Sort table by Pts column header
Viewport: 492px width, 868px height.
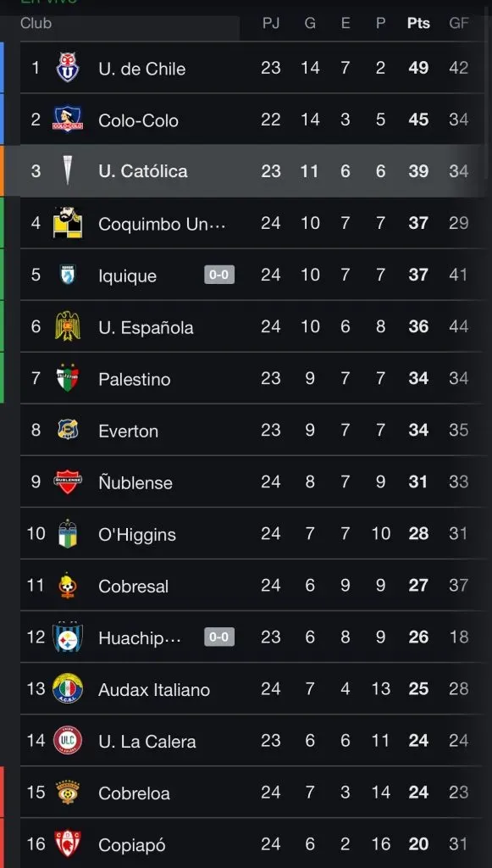point(418,23)
